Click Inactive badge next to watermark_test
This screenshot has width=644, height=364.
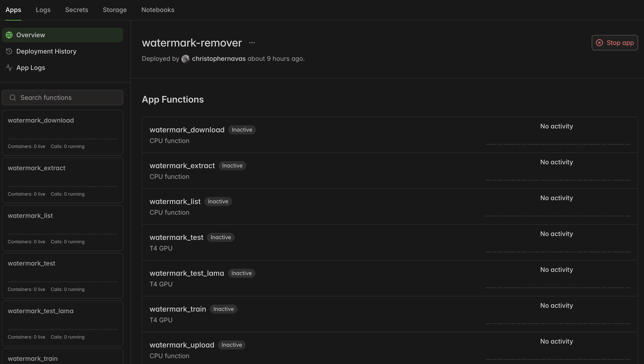[x=220, y=237]
